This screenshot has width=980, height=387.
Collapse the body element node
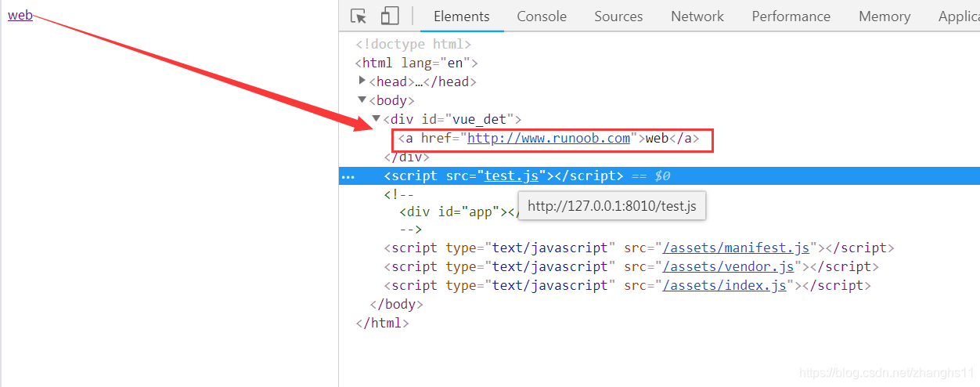(362, 99)
